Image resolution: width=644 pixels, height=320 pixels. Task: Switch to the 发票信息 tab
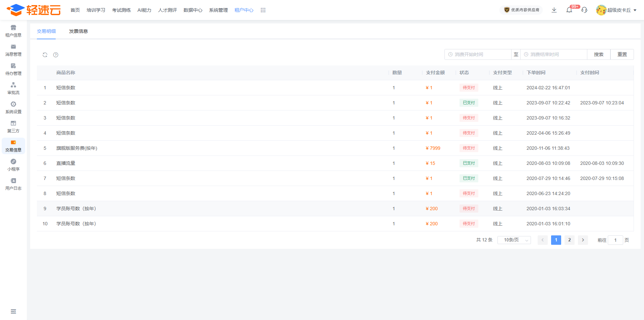pyautogui.click(x=78, y=31)
